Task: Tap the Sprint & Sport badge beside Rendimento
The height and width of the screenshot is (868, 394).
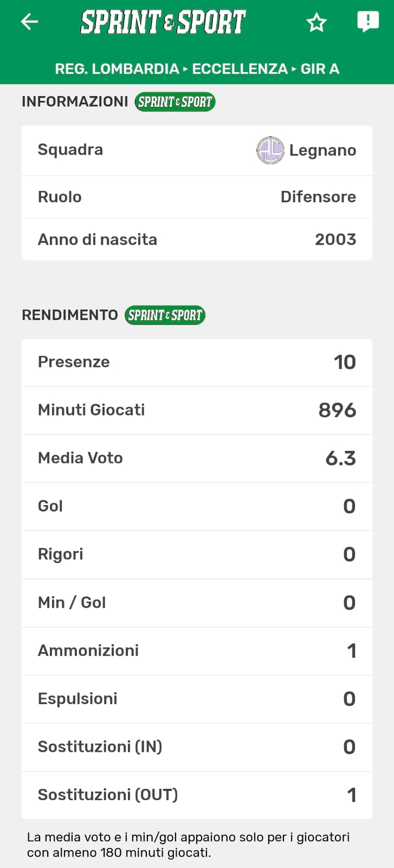Action: (165, 315)
